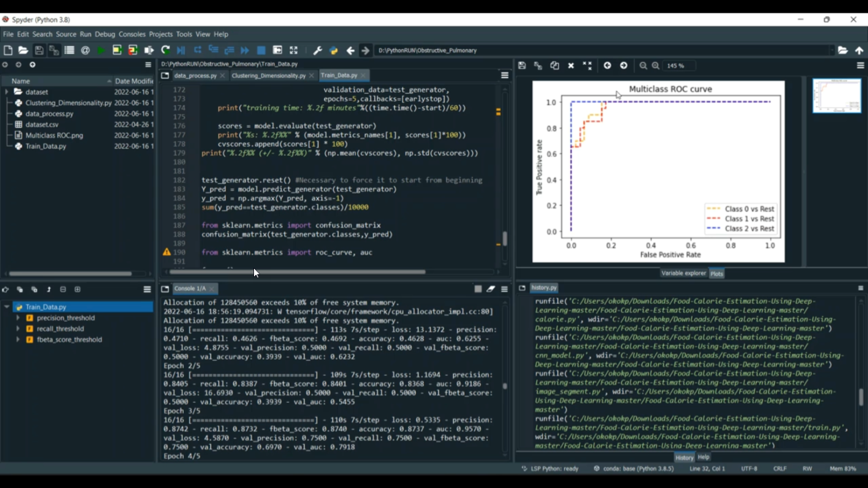Open the Help pane tab
868x488 pixels.
(703, 457)
